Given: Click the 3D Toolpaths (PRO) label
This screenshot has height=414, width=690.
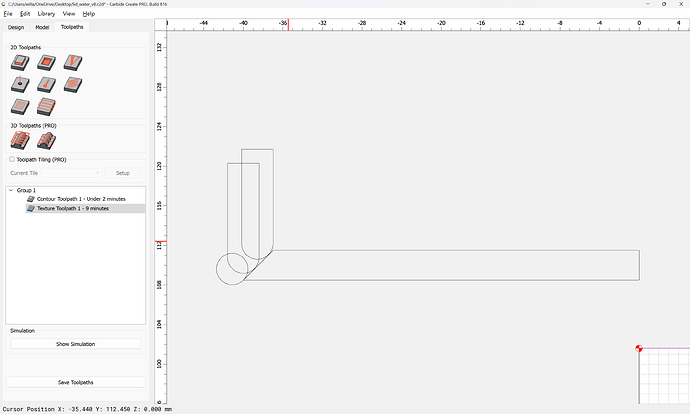Looking at the screenshot, I should (x=33, y=125).
